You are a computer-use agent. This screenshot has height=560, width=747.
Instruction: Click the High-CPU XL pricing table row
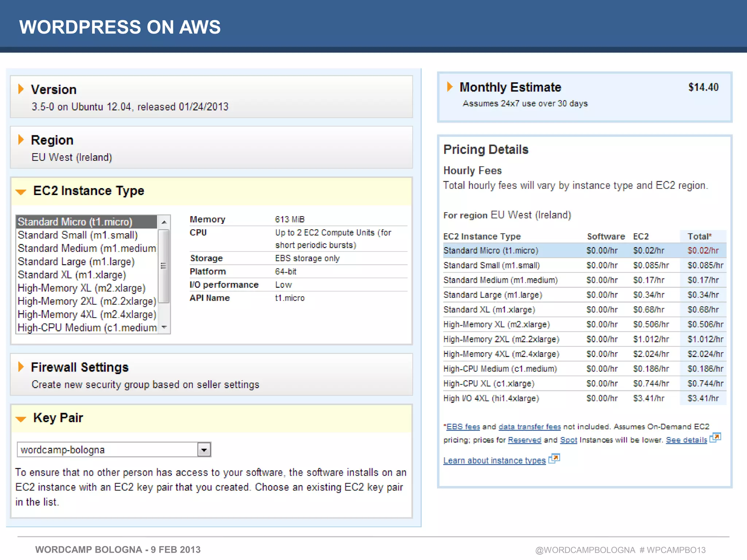tap(585, 383)
